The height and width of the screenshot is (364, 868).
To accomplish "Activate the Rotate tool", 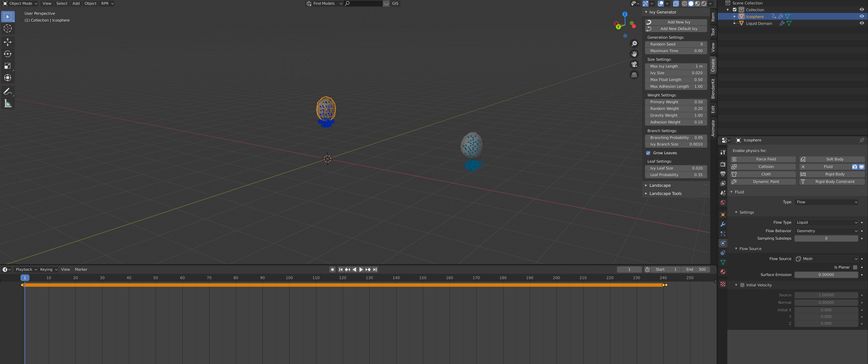I will tap(7, 54).
